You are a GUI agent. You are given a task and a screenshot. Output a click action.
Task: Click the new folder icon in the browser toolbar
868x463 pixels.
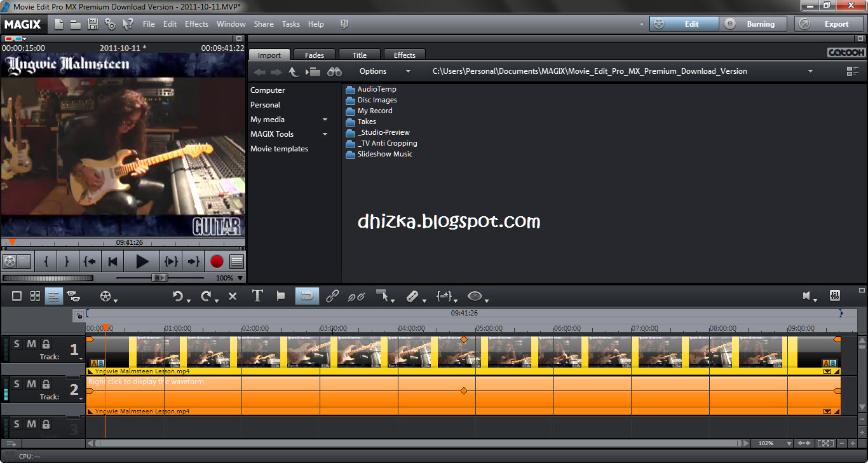tap(313, 72)
